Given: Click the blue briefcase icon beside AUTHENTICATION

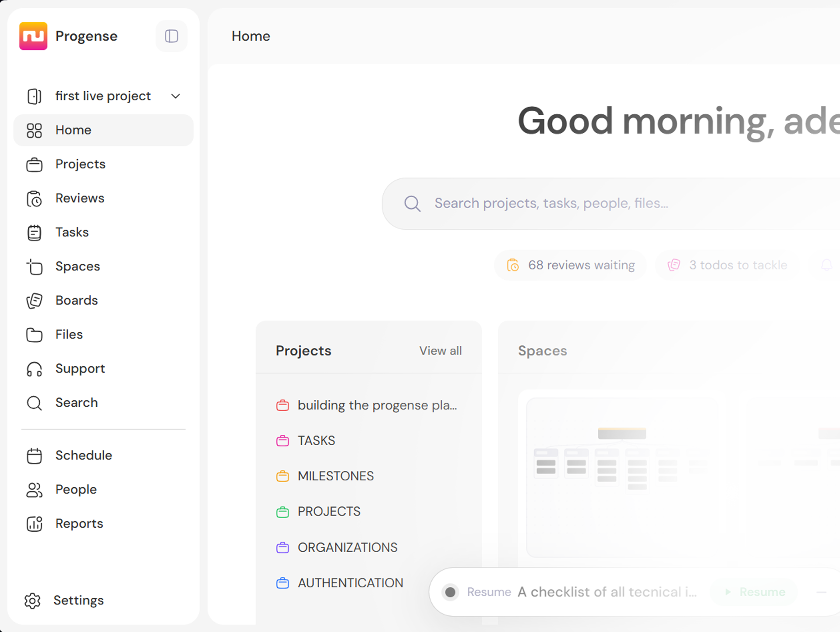Looking at the screenshot, I should [x=283, y=583].
